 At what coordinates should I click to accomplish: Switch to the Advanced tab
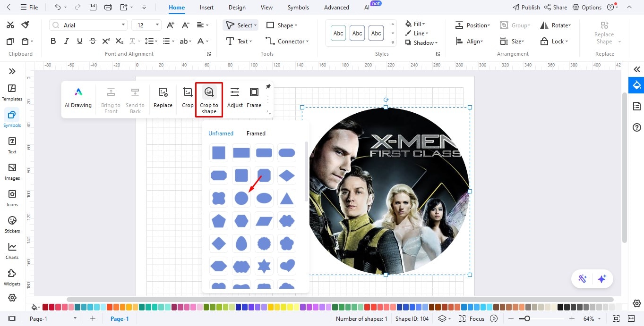click(336, 8)
